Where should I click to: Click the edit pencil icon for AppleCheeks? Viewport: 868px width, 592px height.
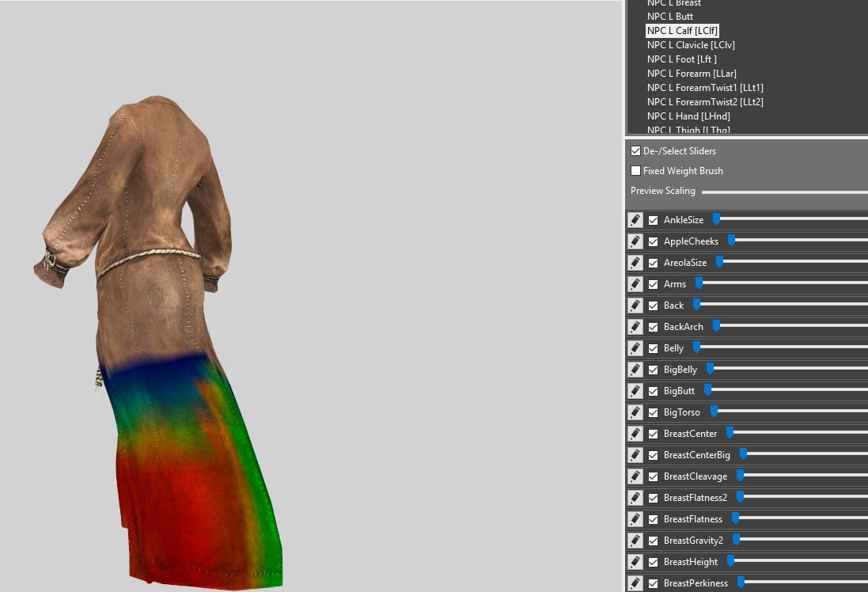(635, 241)
